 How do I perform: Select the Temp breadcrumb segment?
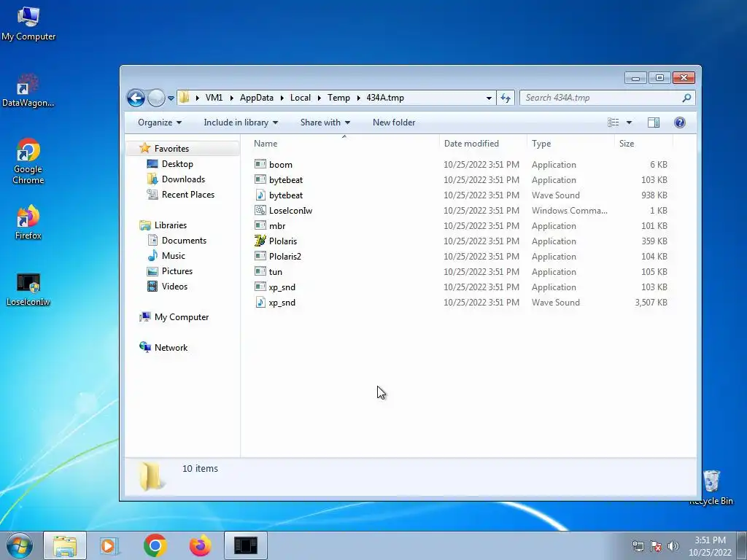[x=338, y=98]
